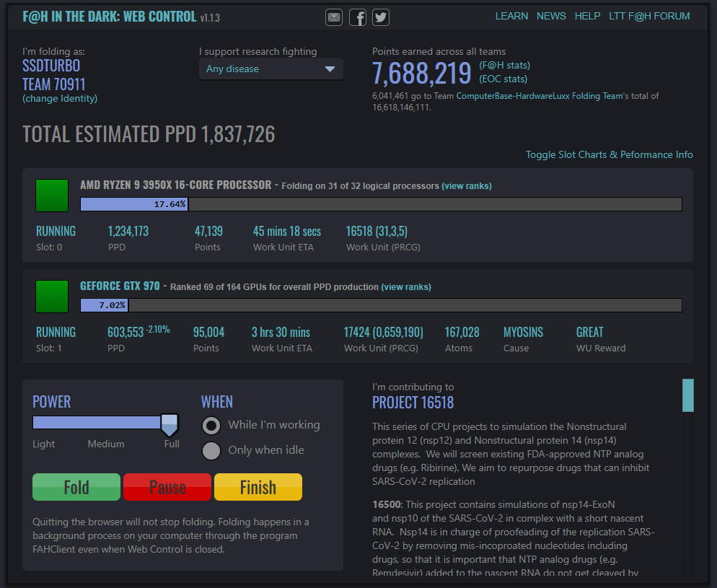Click the PROJECT 16518 heading

pyautogui.click(x=413, y=403)
